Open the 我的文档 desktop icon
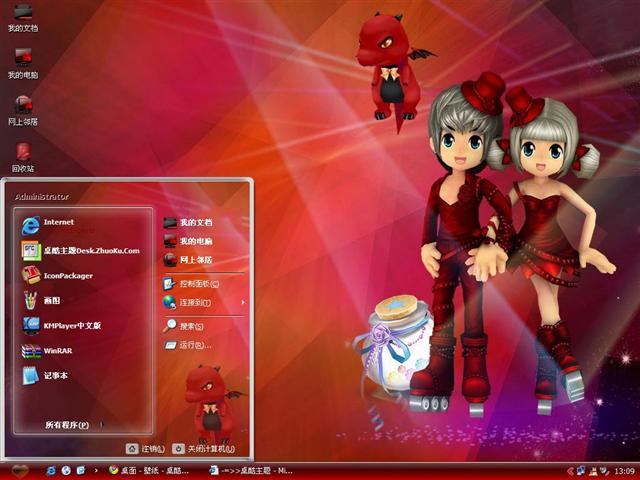640x480 pixels. (23, 17)
